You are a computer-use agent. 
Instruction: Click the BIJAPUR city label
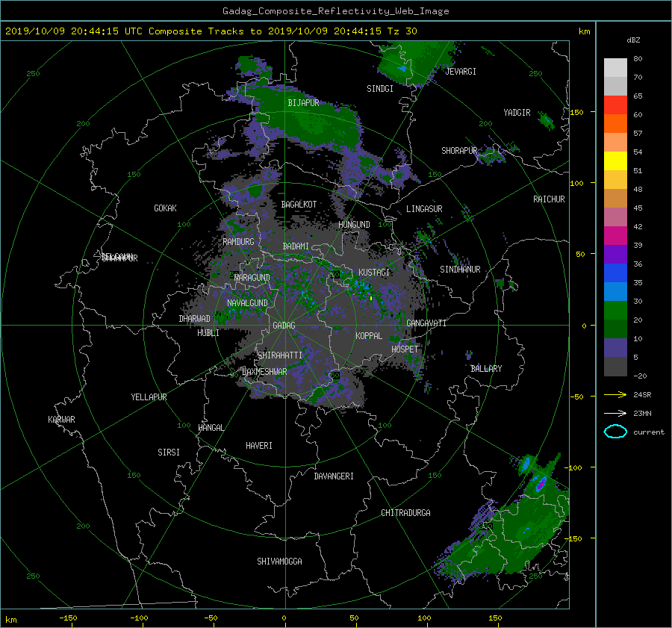point(303,103)
